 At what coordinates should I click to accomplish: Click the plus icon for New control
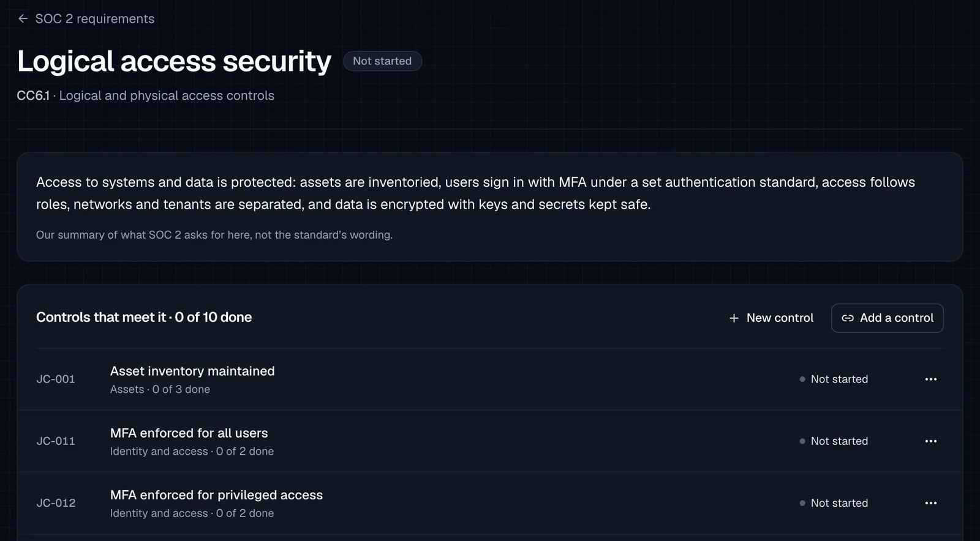(734, 318)
